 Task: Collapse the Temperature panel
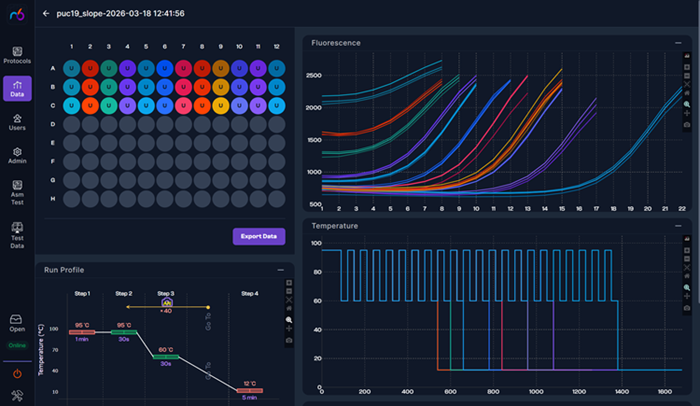(x=678, y=226)
